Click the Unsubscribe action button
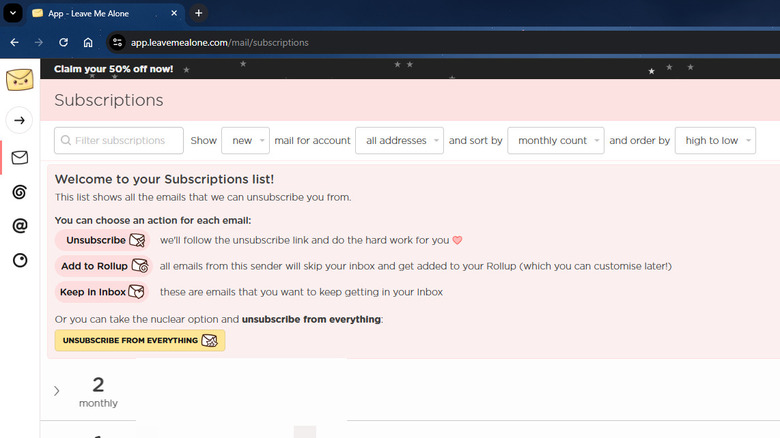The image size is (780, 438). coord(102,240)
